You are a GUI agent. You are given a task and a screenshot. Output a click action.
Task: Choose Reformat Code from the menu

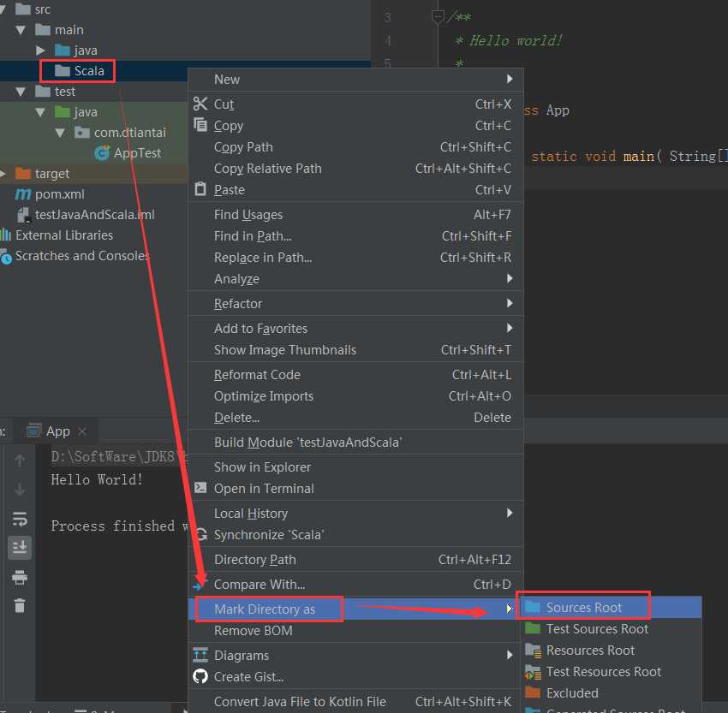point(355,374)
